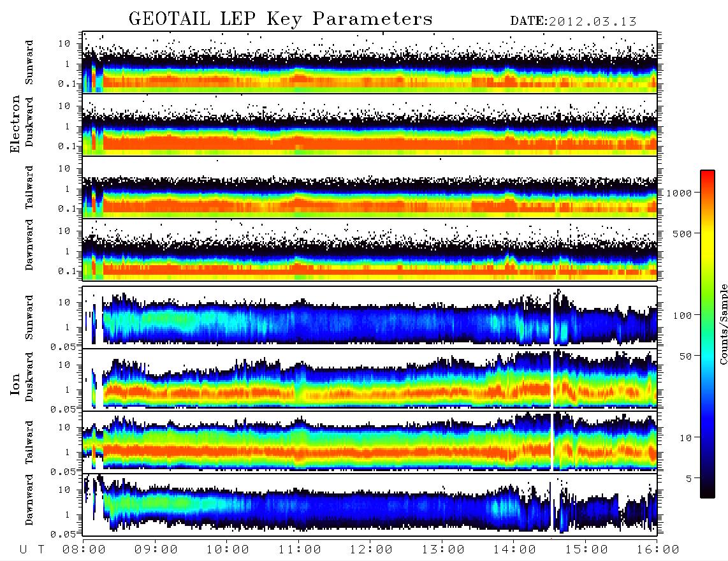
Task: Open the Electron Tailward spectrogram panel
Action: pos(370,187)
